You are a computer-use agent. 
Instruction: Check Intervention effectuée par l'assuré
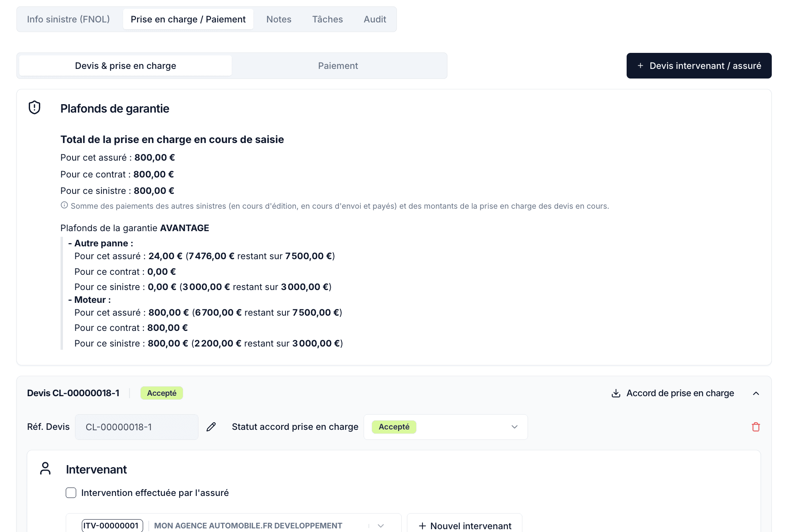pyautogui.click(x=71, y=493)
